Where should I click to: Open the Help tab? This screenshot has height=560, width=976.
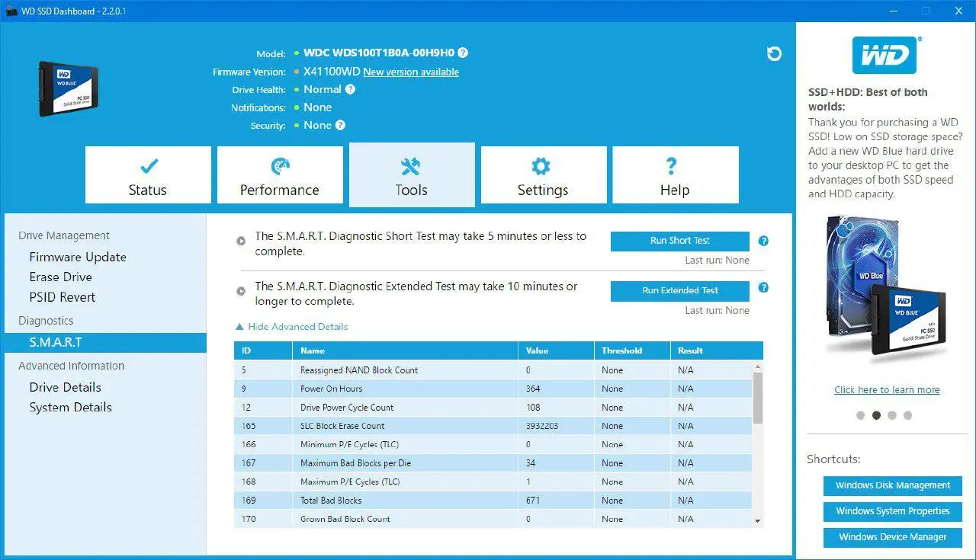pyautogui.click(x=676, y=175)
